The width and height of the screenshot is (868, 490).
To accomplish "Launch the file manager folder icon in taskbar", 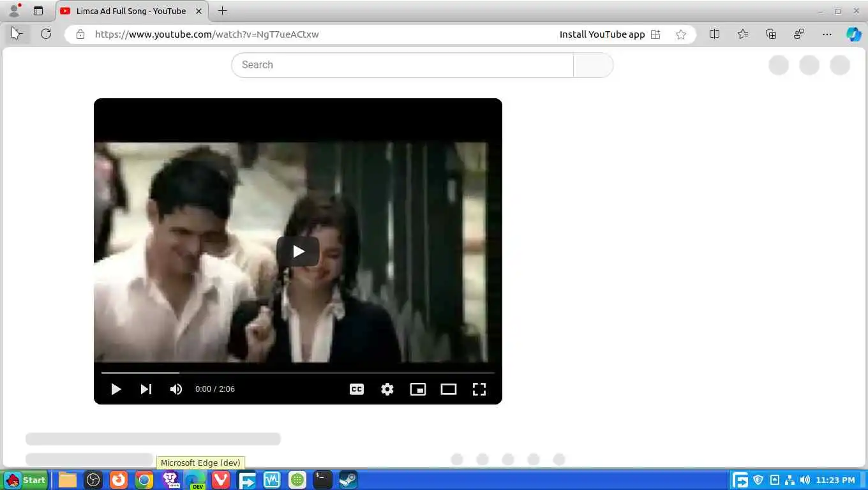I will [x=68, y=480].
